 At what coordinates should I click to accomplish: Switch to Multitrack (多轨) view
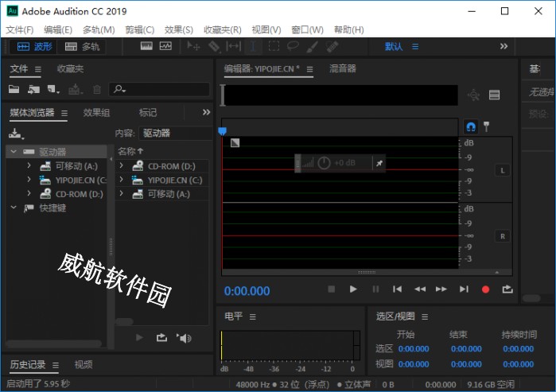tap(82, 46)
